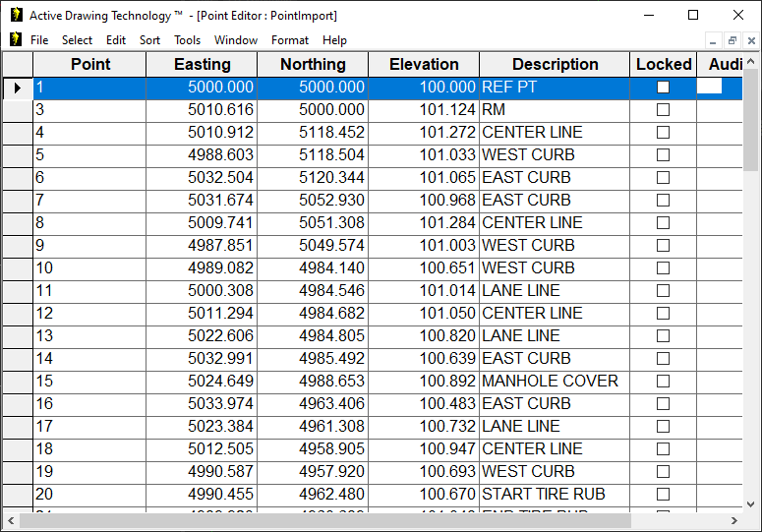Click the Description column header

(x=555, y=64)
